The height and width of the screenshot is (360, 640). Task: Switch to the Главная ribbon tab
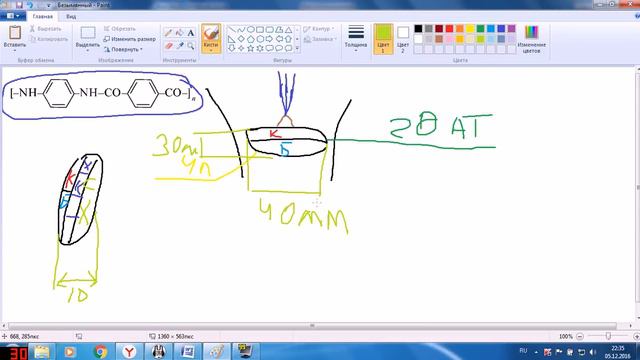click(x=42, y=16)
